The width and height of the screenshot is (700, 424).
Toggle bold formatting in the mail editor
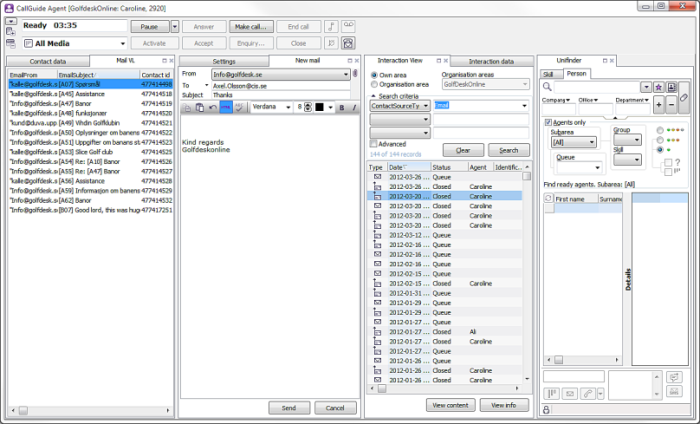(x=342, y=107)
